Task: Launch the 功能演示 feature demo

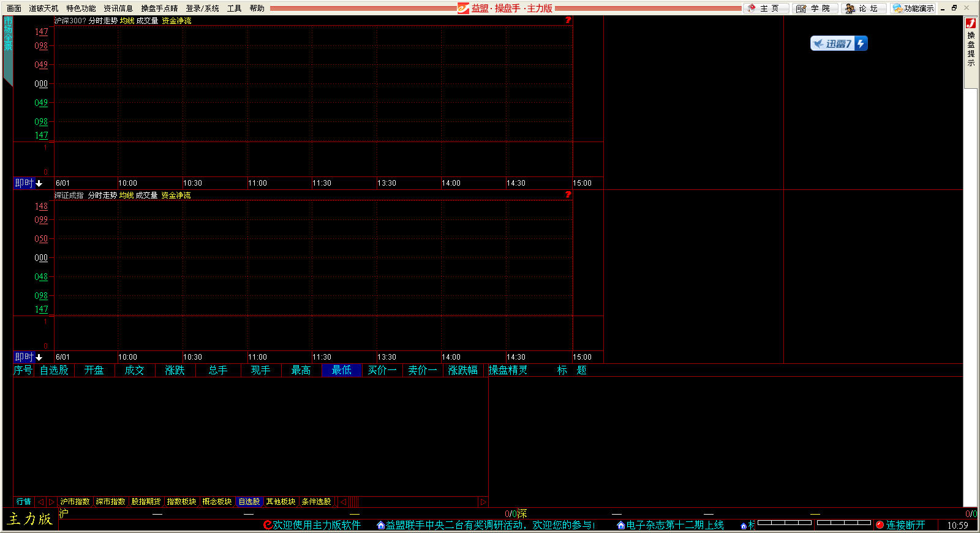Action: pyautogui.click(x=913, y=8)
